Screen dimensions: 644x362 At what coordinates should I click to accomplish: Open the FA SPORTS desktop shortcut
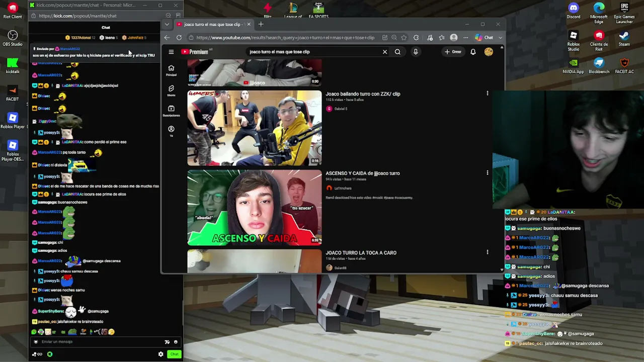click(x=318, y=10)
